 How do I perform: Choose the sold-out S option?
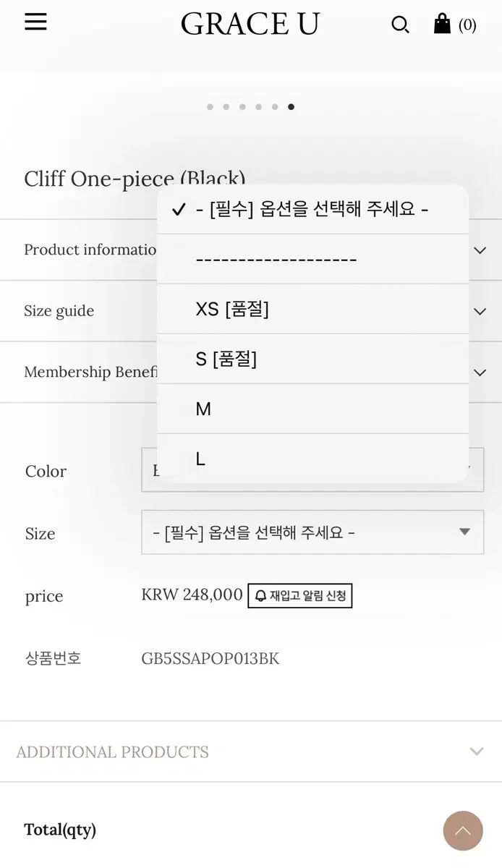click(x=312, y=359)
